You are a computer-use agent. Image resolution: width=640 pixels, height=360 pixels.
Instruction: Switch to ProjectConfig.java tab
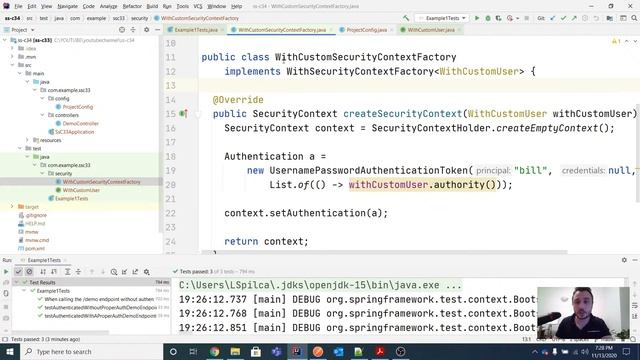366,30
